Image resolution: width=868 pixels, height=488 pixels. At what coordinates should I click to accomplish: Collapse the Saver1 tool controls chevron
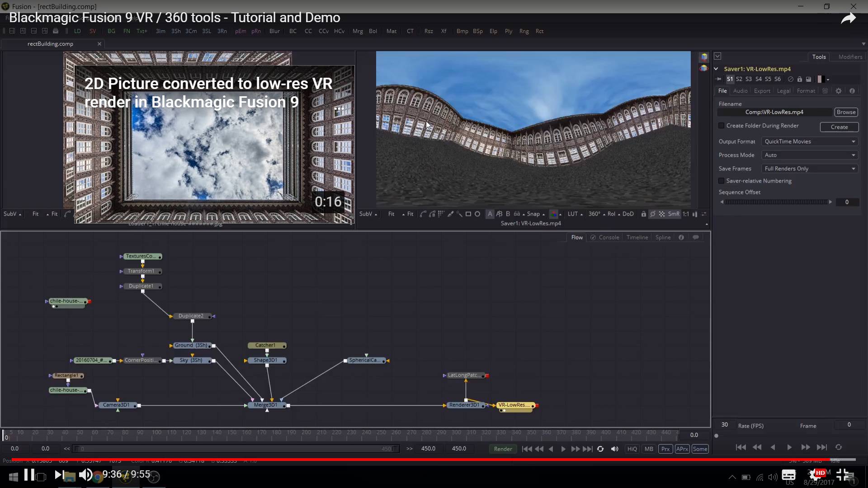tap(716, 69)
